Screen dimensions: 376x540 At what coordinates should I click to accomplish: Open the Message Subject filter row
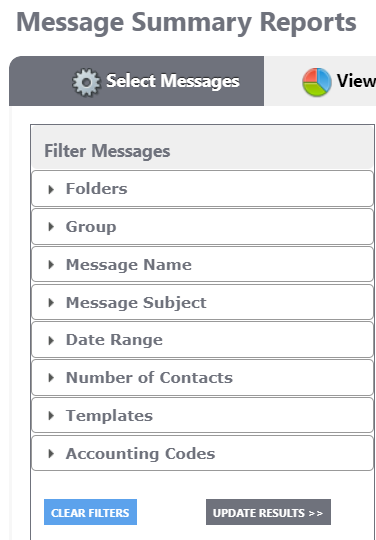coord(202,302)
